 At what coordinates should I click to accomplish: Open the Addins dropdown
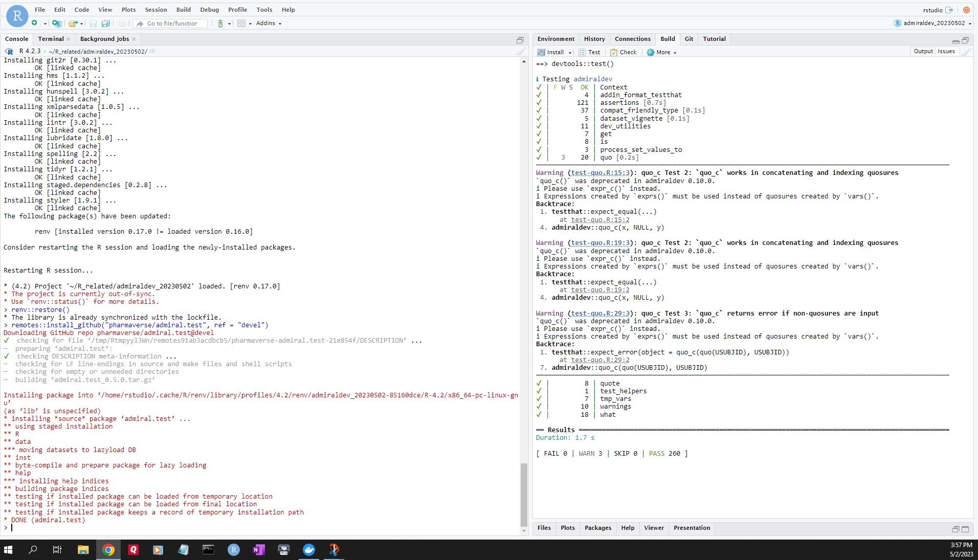click(268, 23)
